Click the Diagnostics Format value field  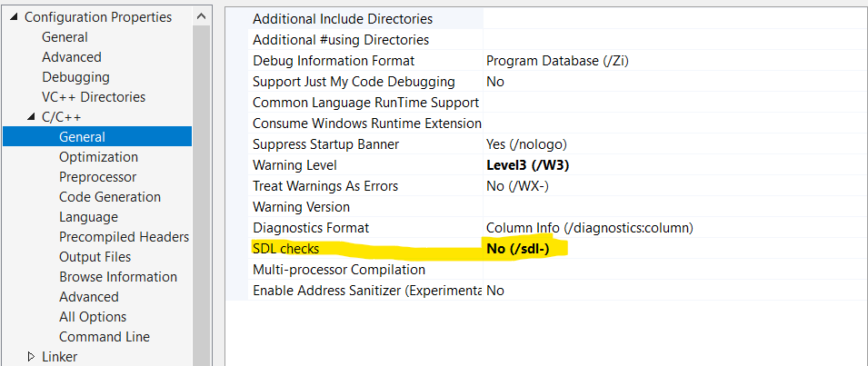pyautogui.click(x=675, y=228)
